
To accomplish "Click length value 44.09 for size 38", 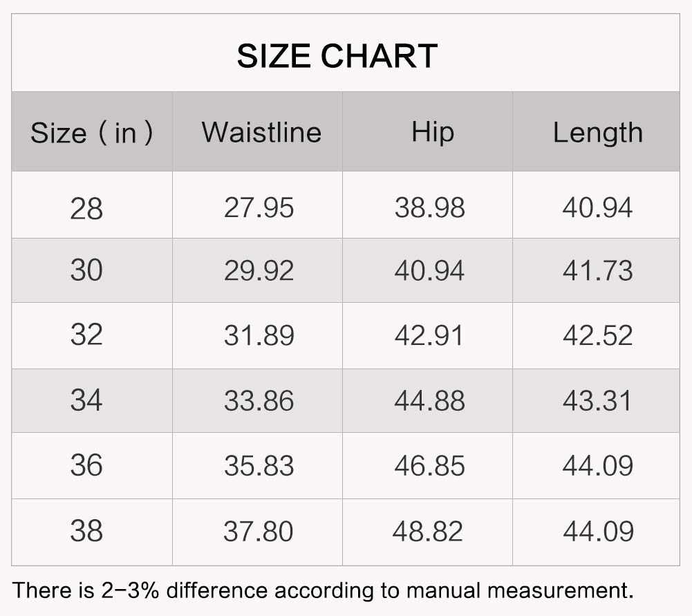I will pos(598,531).
